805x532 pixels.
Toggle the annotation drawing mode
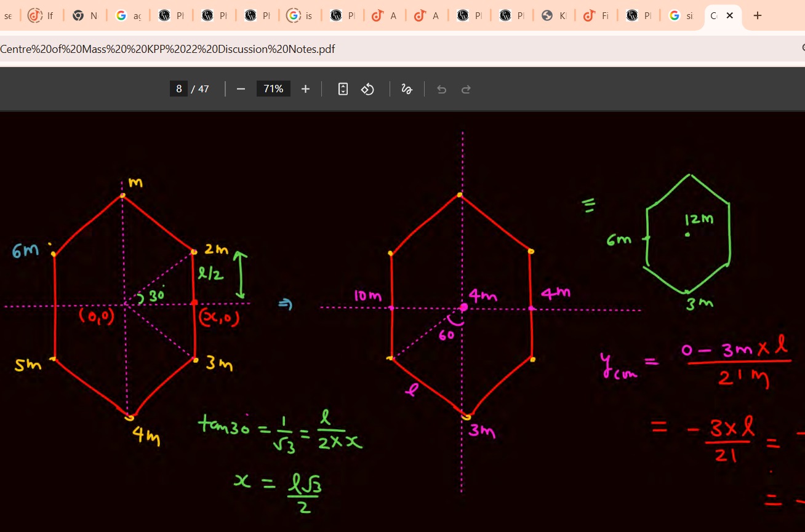[x=407, y=89]
